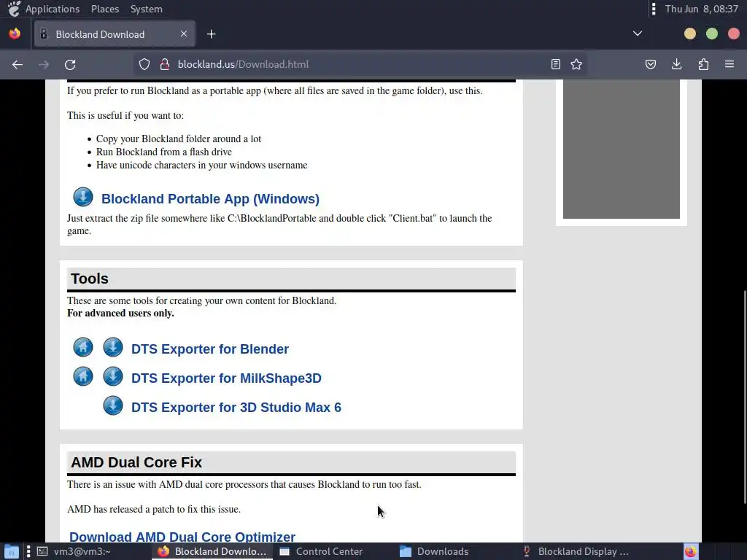Open the Pocket save icon

[650, 64]
